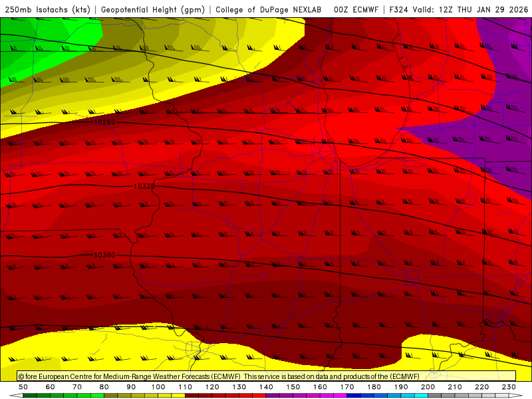The width and height of the screenshot is (532, 399).
Task: Click the 80 kts legend number
Action: coord(104,387)
